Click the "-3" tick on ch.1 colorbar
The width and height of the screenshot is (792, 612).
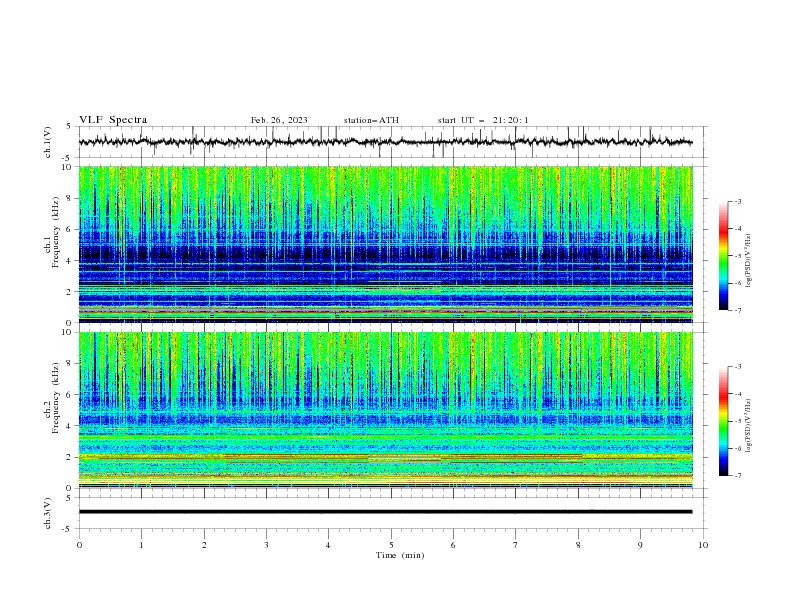(x=737, y=201)
